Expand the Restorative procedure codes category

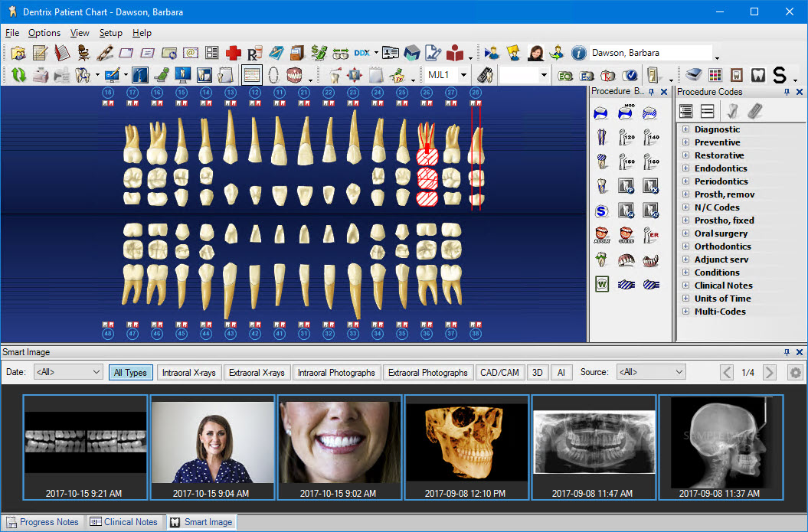point(685,155)
